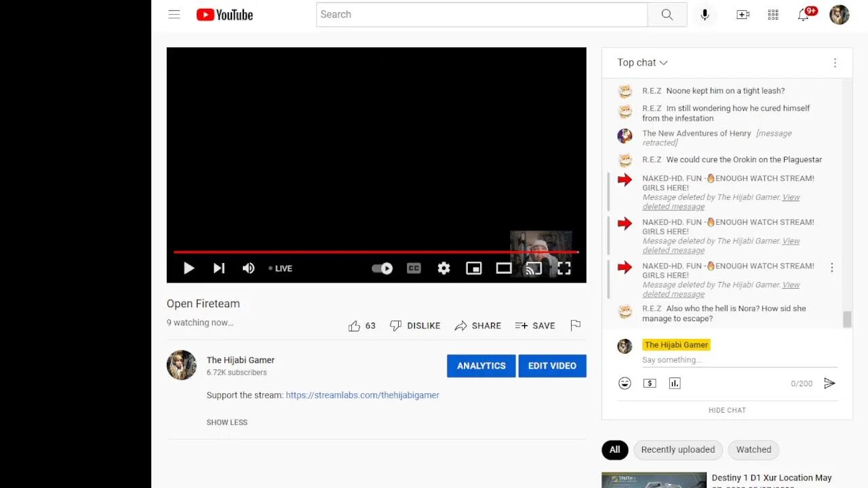Click the search magnifier button

click(x=667, y=14)
